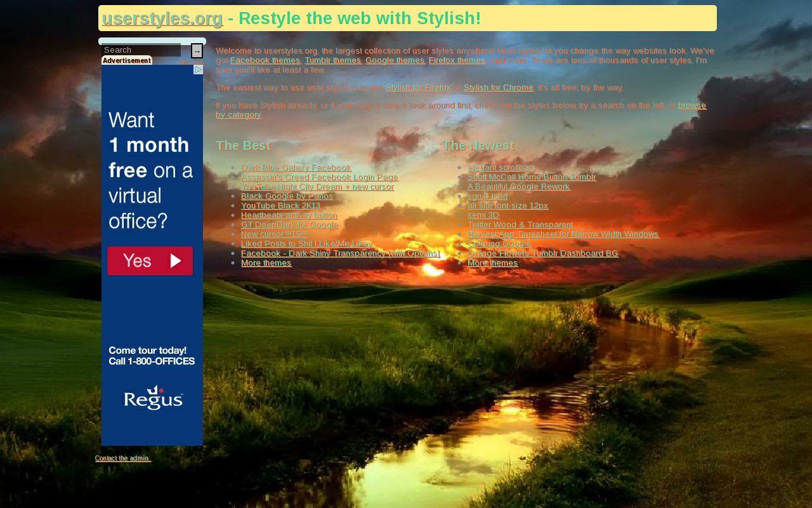Open the Facebook themes link
This screenshot has height=508, width=812.
(x=265, y=60)
